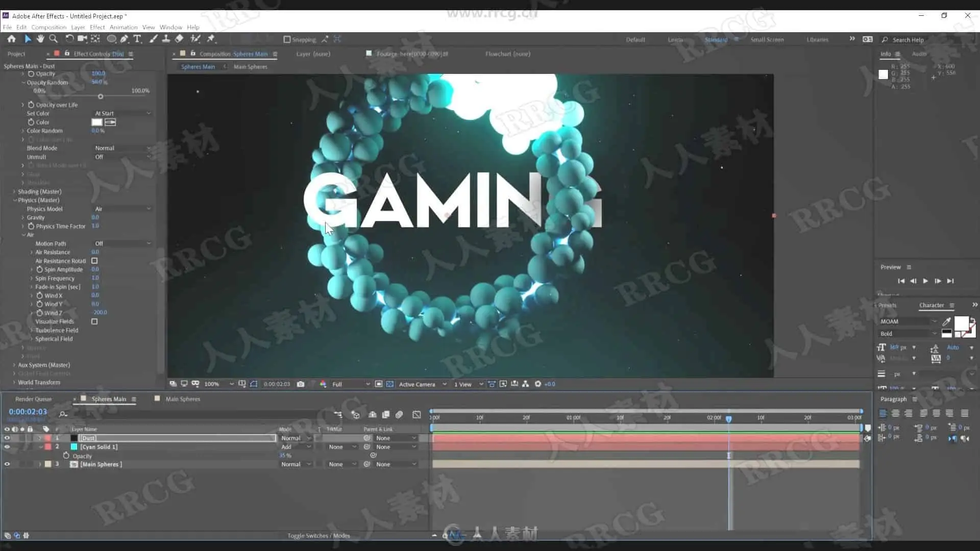Select the Puppet Pin tool
Image resolution: width=980 pixels, height=551 pixels.
211,39
